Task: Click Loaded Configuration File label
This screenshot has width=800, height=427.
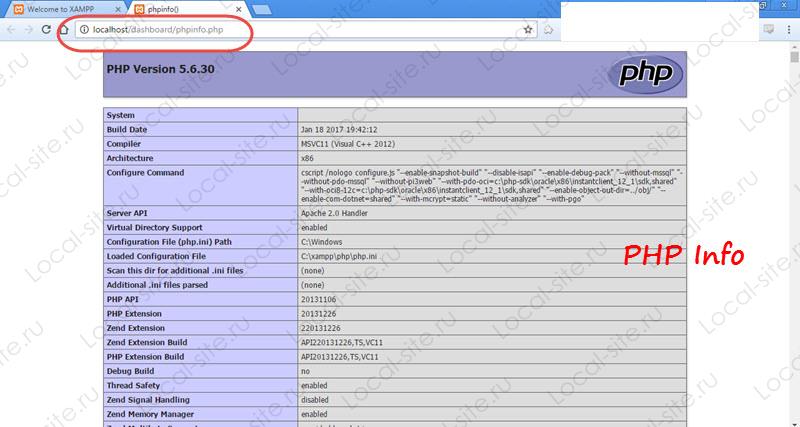Action: point(156,256)
